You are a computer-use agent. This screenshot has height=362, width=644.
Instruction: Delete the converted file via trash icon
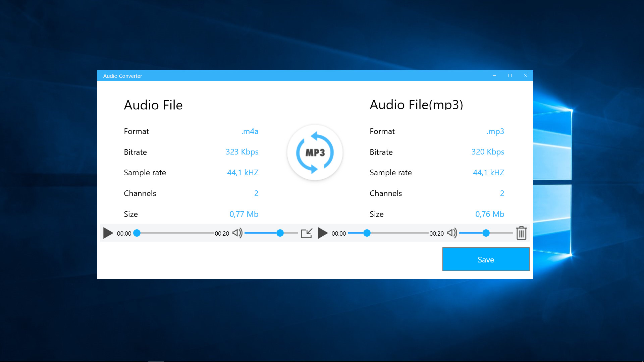[521, 233]
